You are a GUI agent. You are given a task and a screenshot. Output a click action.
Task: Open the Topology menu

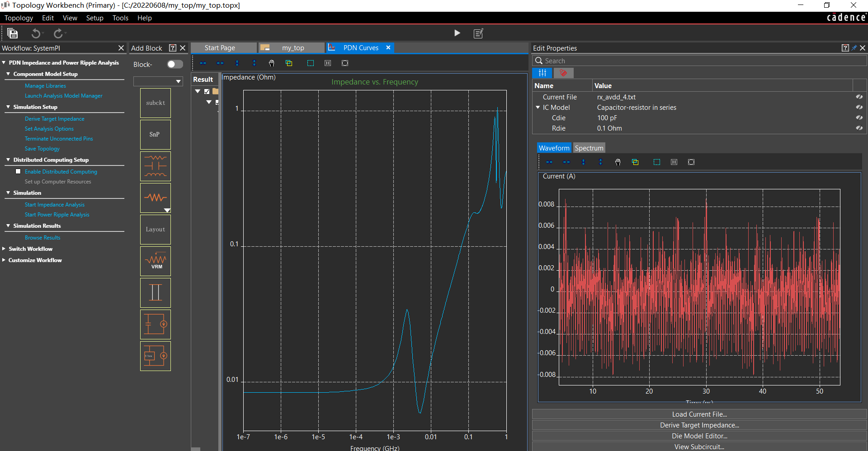tap(19, 18)
